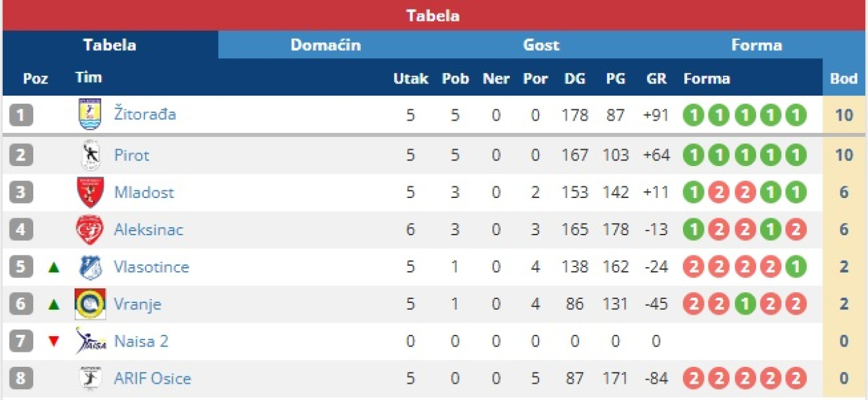Sort table by the Bod column header

coord(844,78)
